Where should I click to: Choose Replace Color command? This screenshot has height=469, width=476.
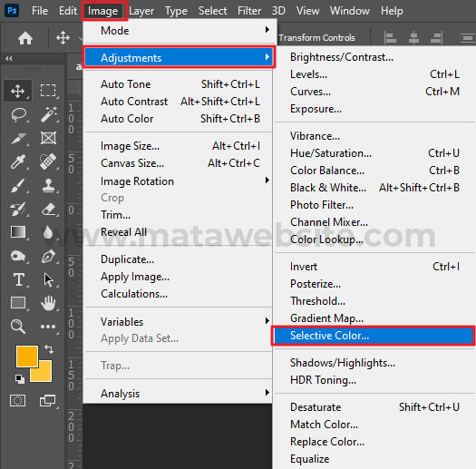coord(374,442)
